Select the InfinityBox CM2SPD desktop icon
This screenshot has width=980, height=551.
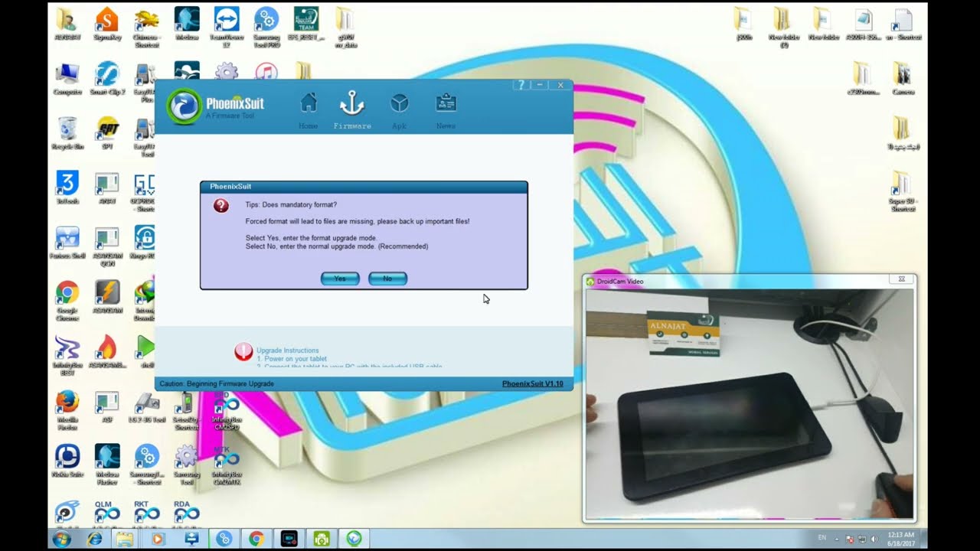(x=227, y=411)
